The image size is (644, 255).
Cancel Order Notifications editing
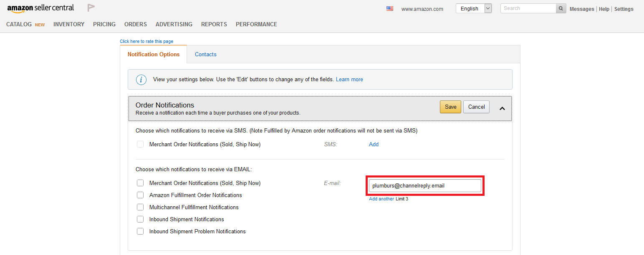tap(476, 107)
